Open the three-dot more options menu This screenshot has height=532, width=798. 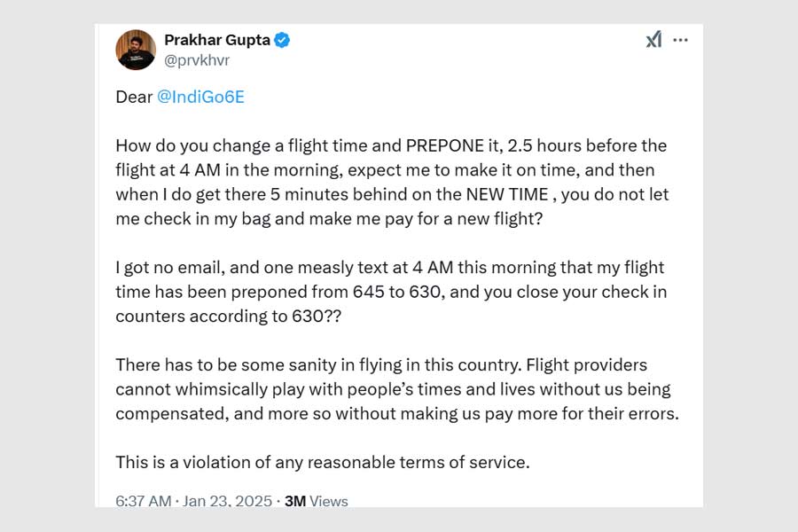[681, 40]
